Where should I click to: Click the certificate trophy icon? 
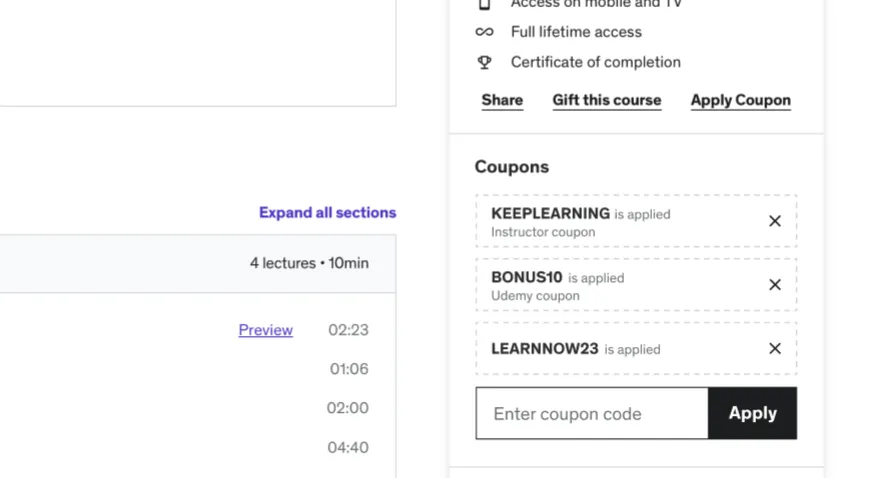(x=484, y=62)
